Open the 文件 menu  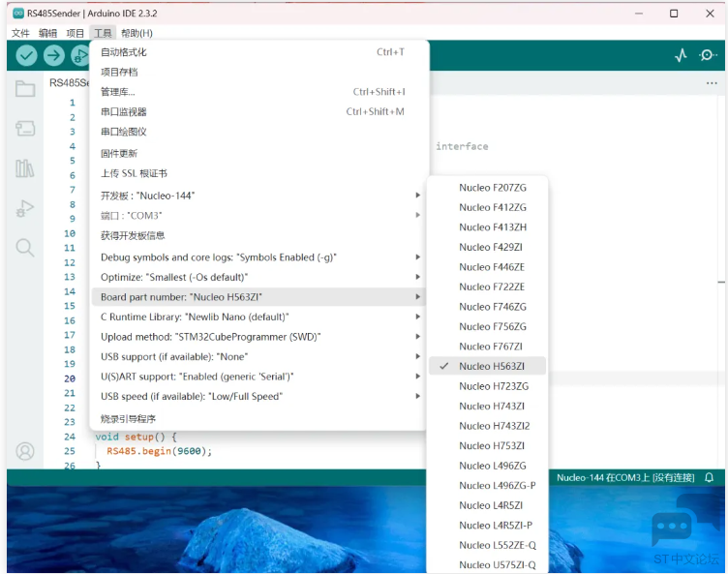tap(20, 33)
